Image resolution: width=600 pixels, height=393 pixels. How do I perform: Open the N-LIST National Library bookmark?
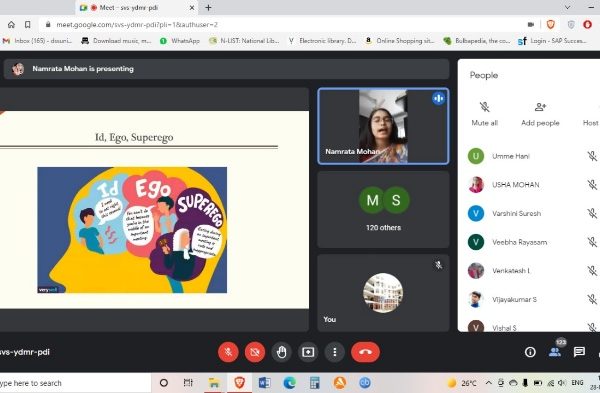pos(245,41)
